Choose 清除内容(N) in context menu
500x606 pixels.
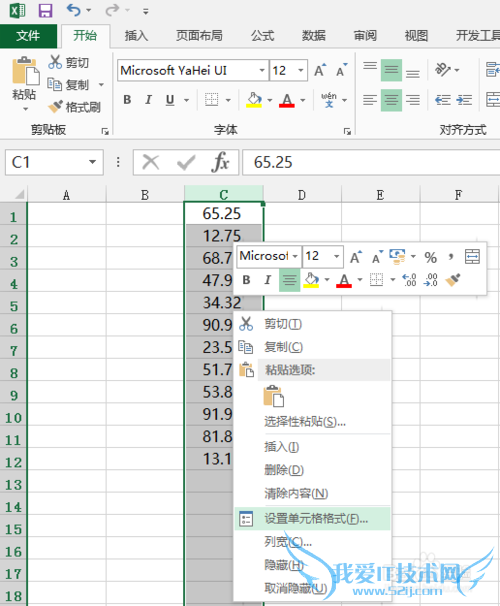tap(312, 494)
